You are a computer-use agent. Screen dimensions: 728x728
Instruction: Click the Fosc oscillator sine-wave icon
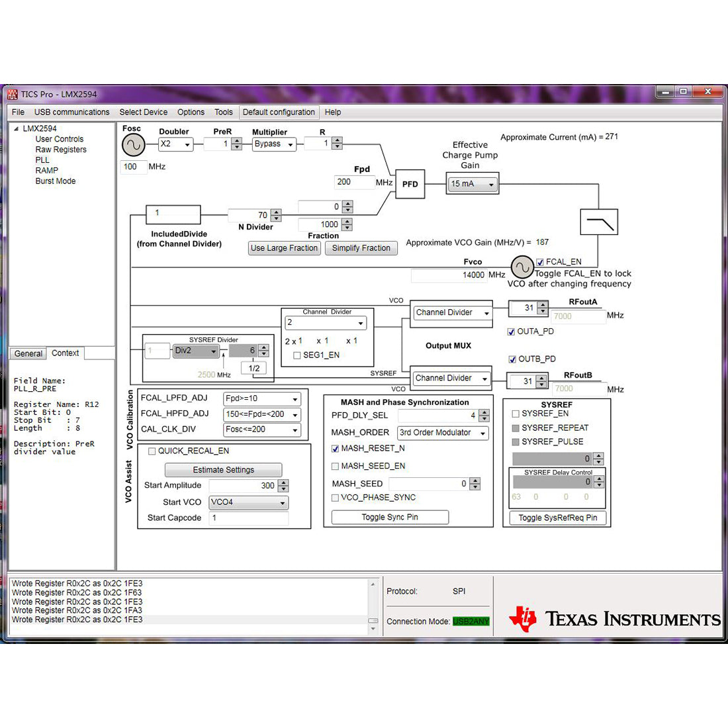pyautogui.click(x=133, y=145)
